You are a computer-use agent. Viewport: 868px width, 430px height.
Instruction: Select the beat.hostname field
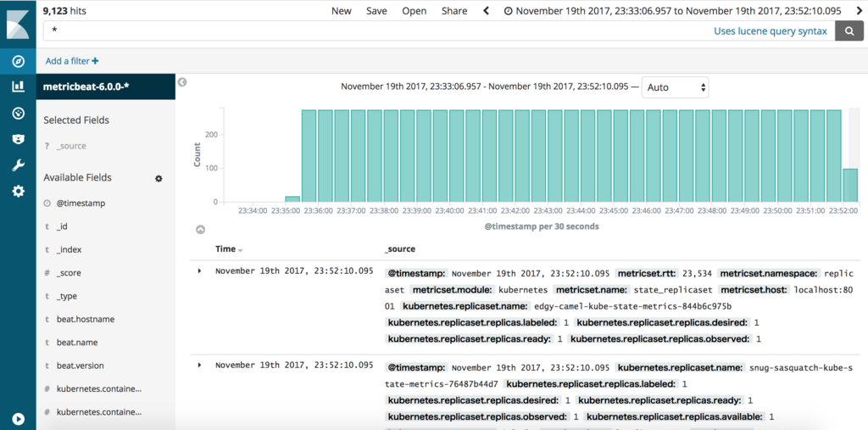[x=86, y=320]
